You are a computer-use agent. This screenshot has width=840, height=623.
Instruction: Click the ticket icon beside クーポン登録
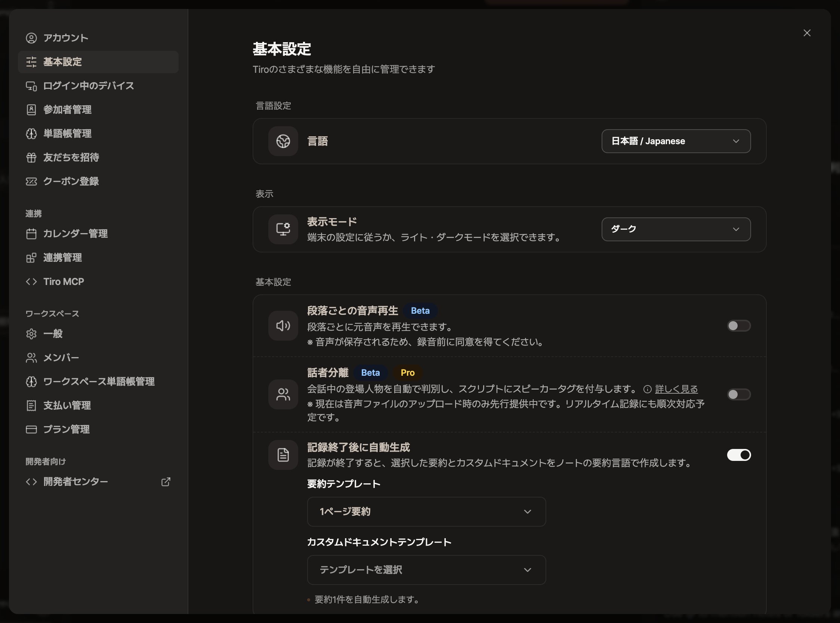tap(31, 182)
